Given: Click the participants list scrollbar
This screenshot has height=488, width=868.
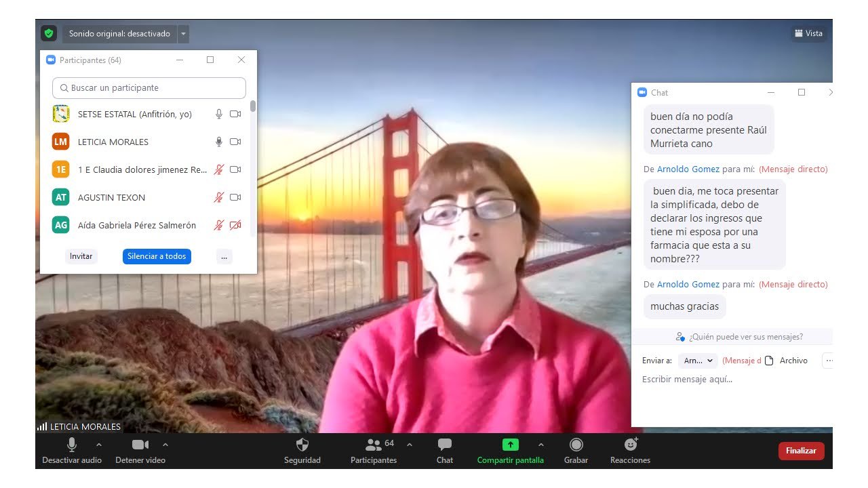Looking at the screenshot, I should click(253, 106).
